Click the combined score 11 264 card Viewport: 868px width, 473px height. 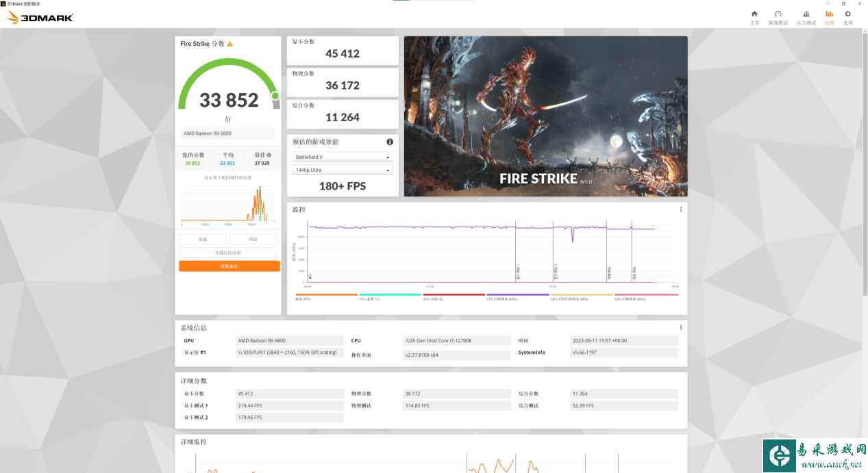tap(343, 114)
